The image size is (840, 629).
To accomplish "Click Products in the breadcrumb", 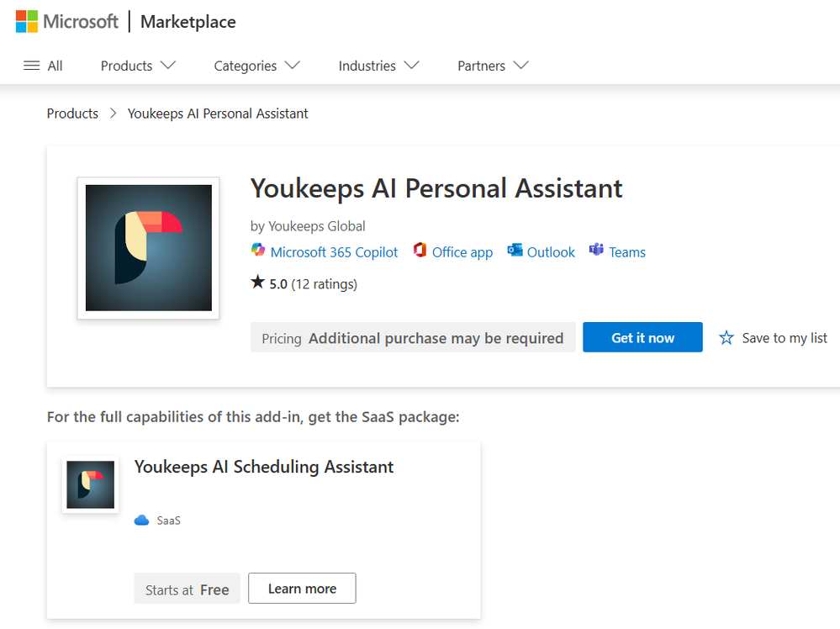I will (x=72, y=114).
